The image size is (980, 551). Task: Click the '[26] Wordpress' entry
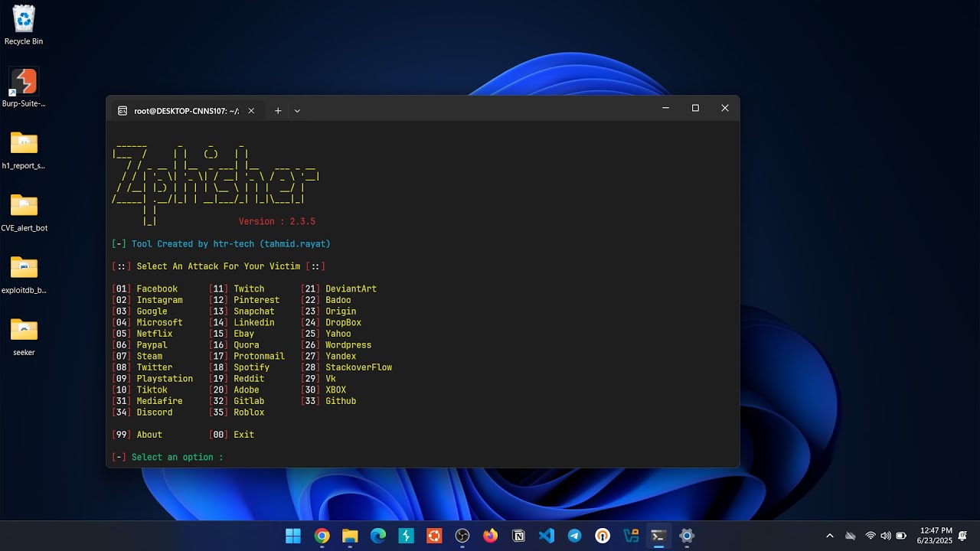click(x=336, y=345)
